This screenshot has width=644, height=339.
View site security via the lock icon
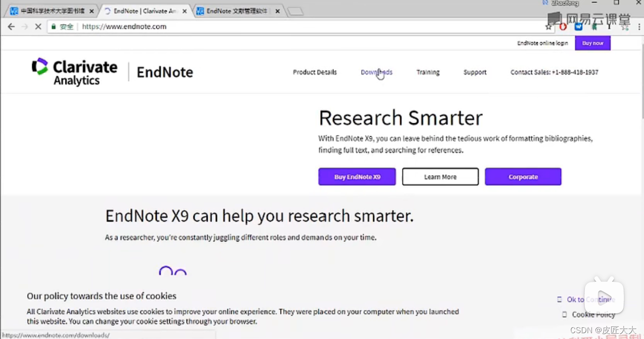[x=53, y=27]
